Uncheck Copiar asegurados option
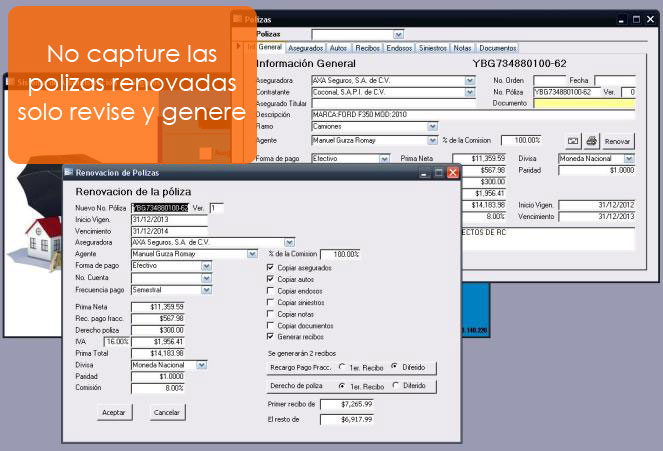Image resolution: width=663 pixels, height=451 pixels. pos(271,268)
